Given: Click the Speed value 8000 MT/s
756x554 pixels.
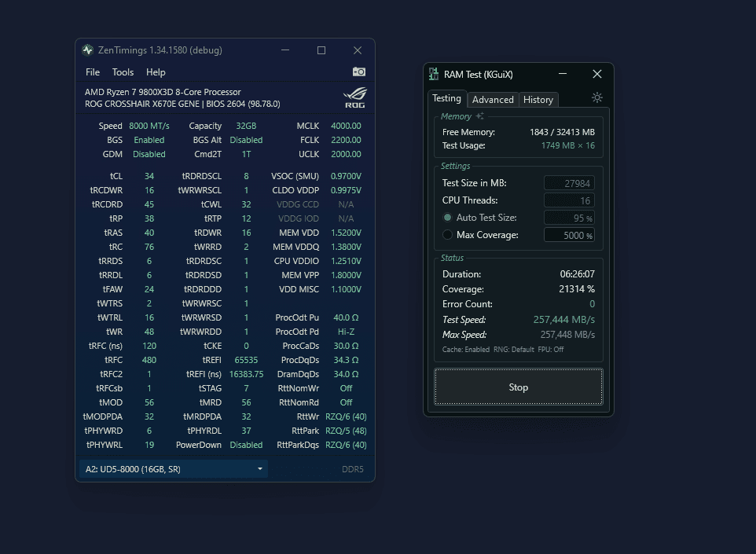Looking at the screenshot, I should coord(149,126).
